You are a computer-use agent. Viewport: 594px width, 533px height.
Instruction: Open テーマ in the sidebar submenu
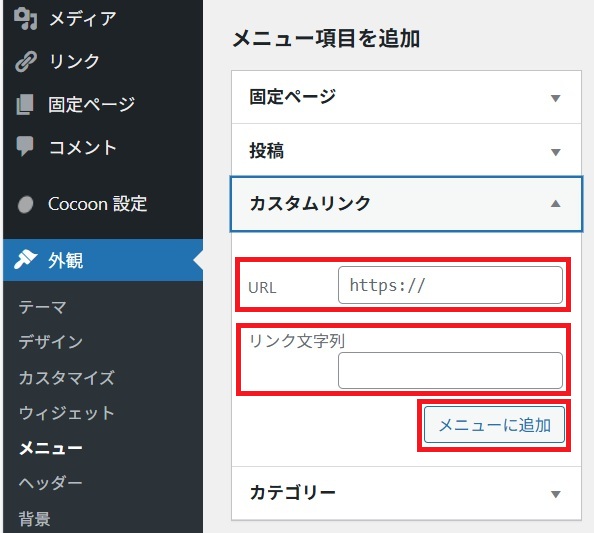pyautogui.click(x=43, y=306)
